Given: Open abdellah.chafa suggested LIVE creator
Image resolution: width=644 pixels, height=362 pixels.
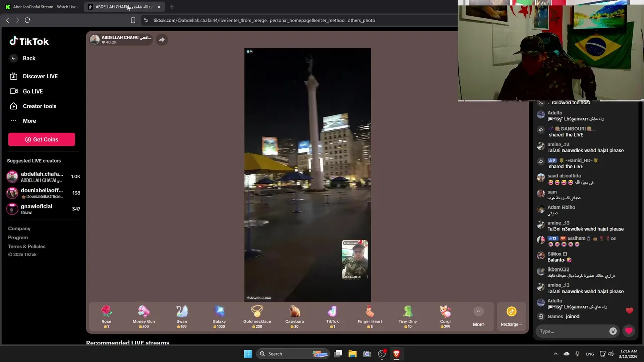Looking at the screenshot, I should pos(43,177).
